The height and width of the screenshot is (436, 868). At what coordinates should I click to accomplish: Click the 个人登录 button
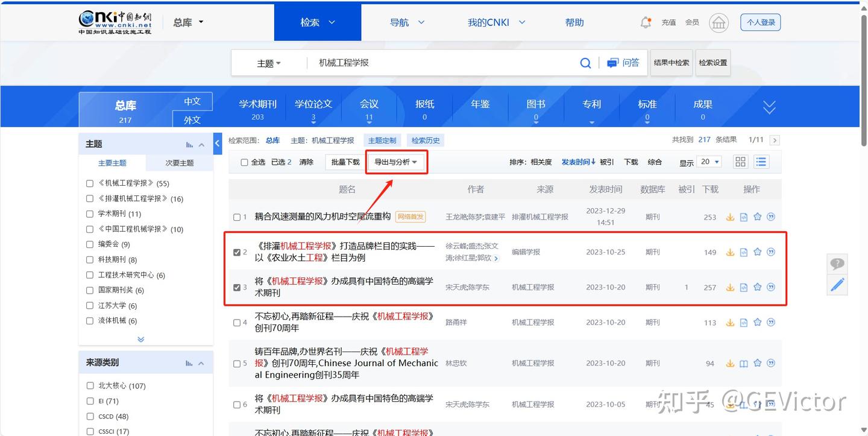[761, 22]
